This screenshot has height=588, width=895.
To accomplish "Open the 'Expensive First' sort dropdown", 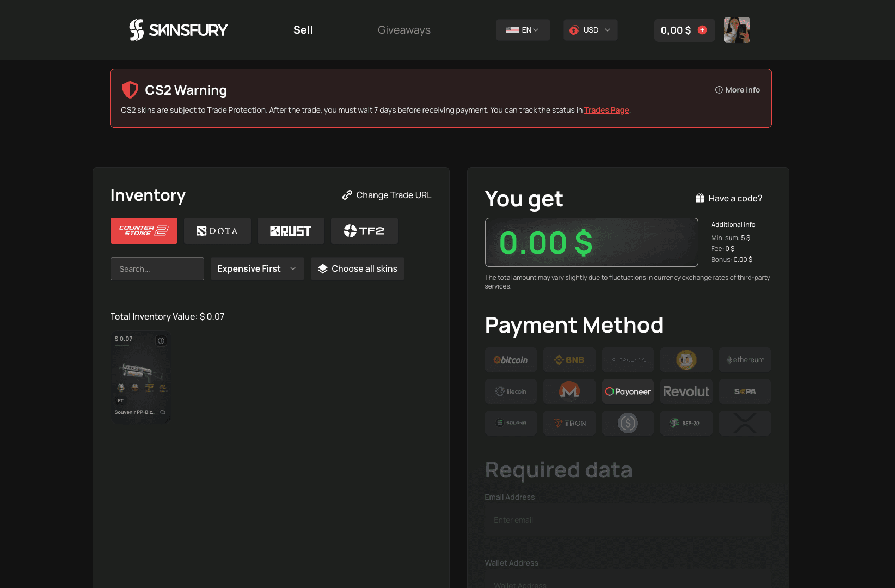I will tap(256, 268).
